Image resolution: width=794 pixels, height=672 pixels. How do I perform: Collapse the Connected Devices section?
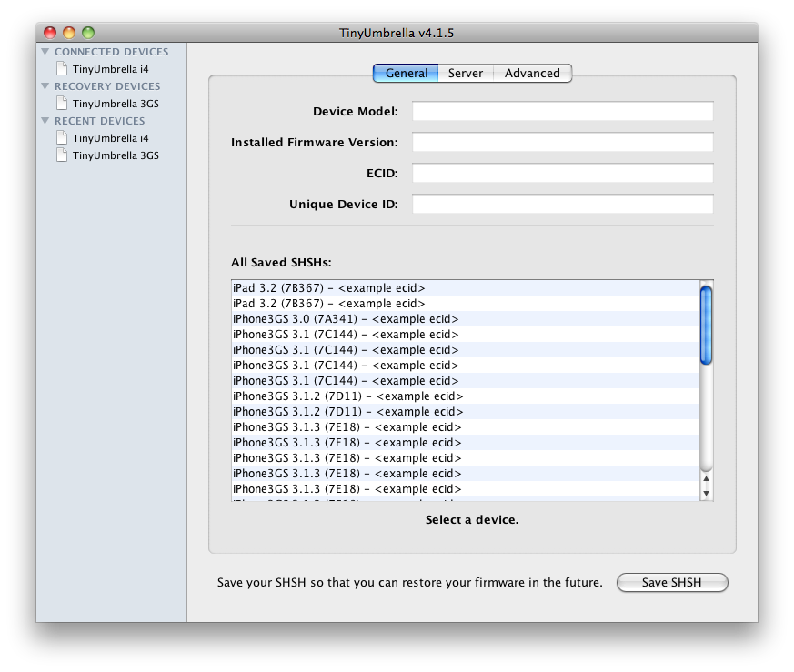click(x=45, y=53)
